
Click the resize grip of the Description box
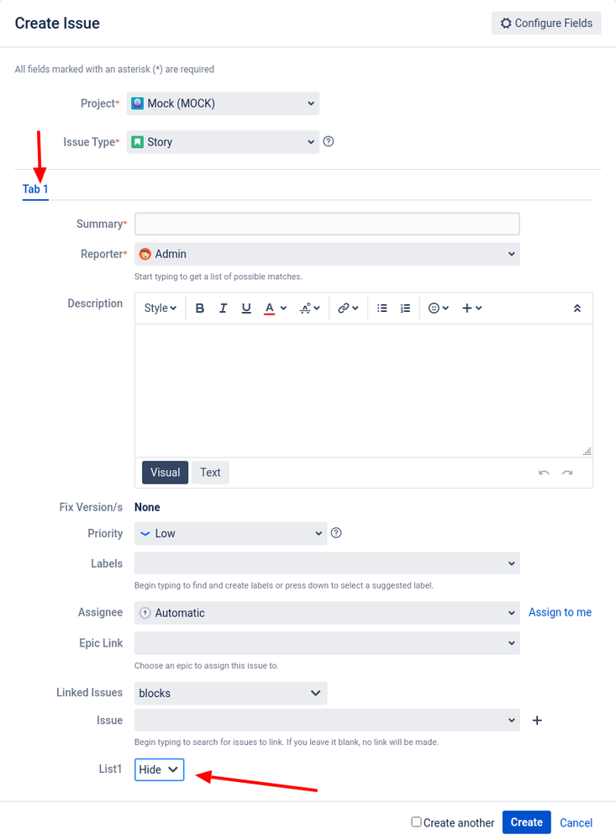587,452
